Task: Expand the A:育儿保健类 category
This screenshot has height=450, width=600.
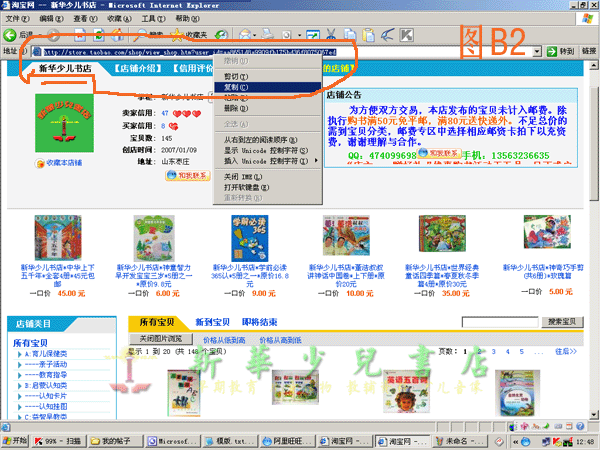Action: (x=46, y=354)
